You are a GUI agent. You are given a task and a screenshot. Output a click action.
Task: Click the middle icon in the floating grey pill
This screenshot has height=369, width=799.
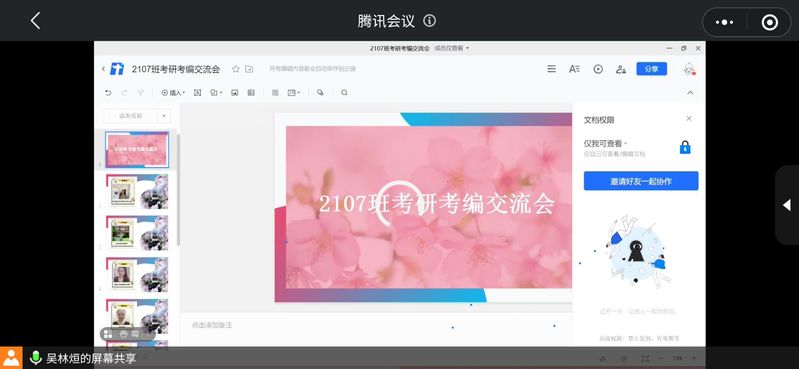click(x=123, y=334)
